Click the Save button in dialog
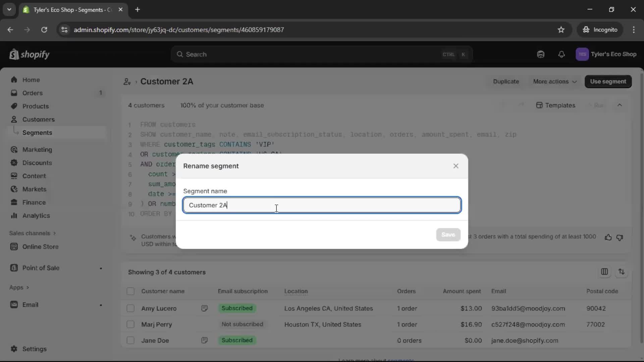Viewport: 644px width, 362px height. pyautogui.click(x=448, y=235)
